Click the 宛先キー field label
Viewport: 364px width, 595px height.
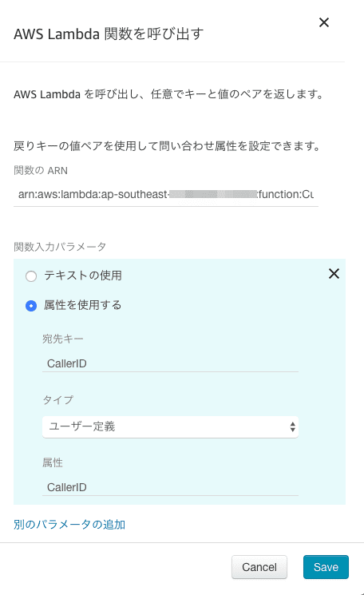tap(63, 339)
